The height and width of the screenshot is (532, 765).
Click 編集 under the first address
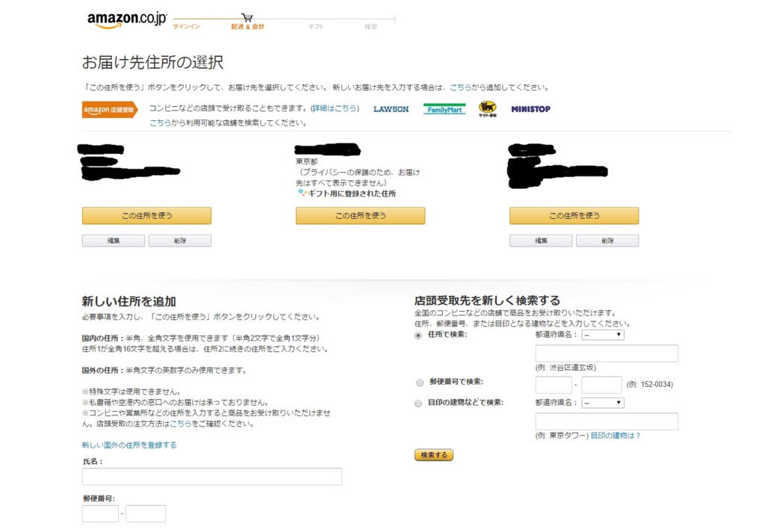pos(114,241)
